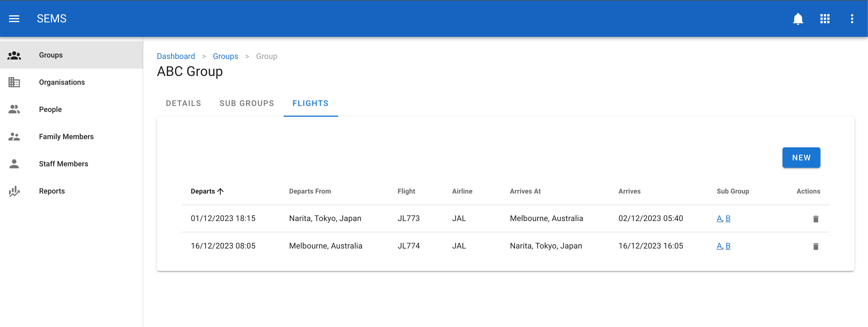868x327 pixels.
Task: Open the notifications bell
Action: click(x=798, y=18)
